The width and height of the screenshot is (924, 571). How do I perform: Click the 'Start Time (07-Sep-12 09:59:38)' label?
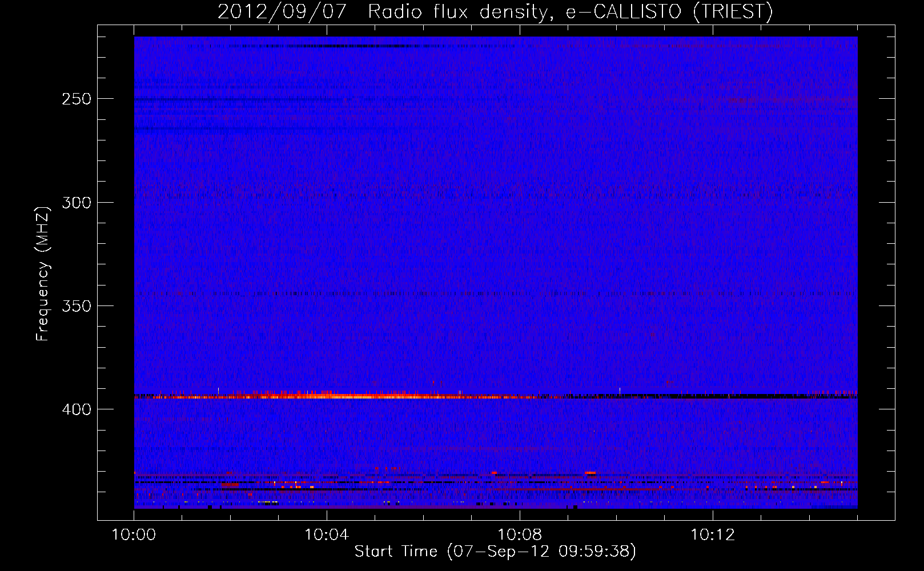point(495,552)
